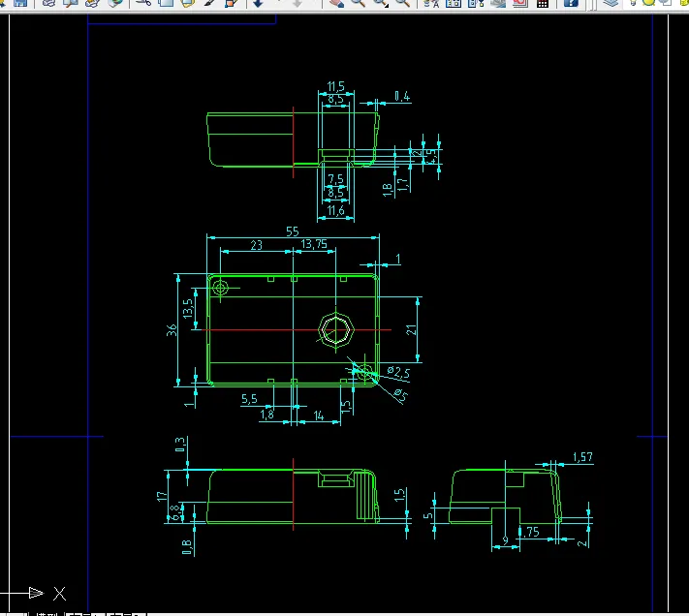Click the Undo blue arrow icon
Viewport: 689px width, 616px height.
click(258, 3)
